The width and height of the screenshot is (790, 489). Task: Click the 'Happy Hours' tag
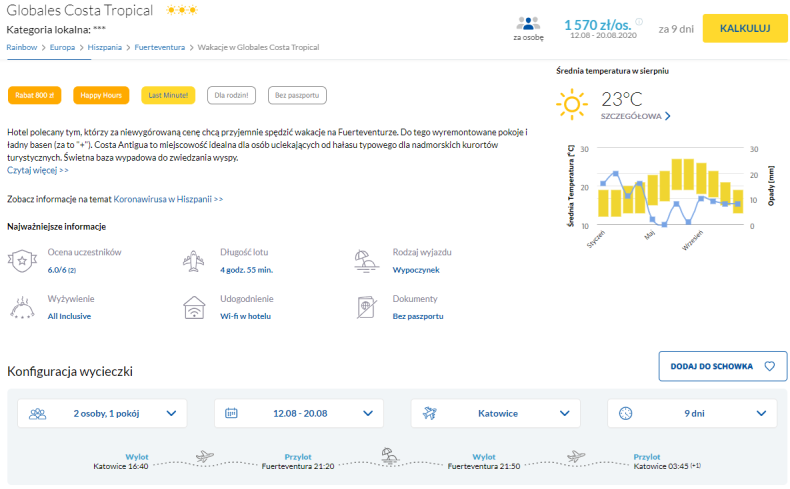pyautogui.click(x=101, y=95)
